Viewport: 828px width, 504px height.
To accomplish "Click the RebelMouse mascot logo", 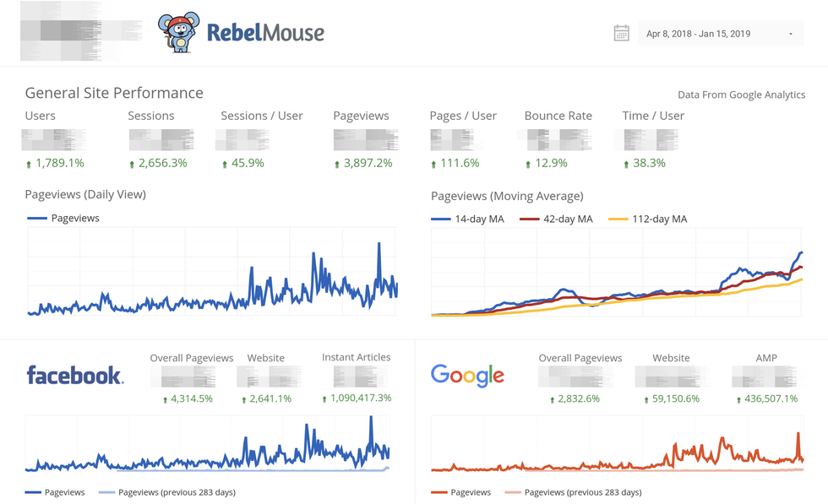I will pos(179,31).
